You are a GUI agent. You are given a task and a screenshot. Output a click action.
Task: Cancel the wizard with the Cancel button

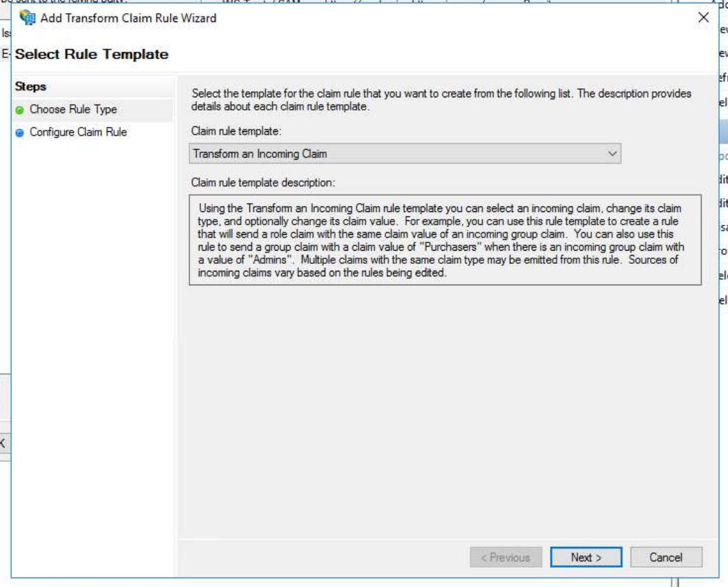666,557
